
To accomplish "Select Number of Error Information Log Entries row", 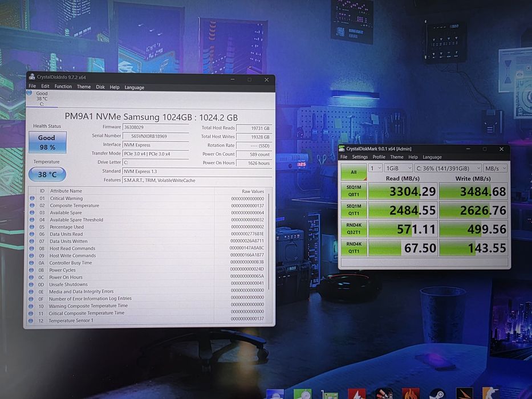I will pos(148,299).
